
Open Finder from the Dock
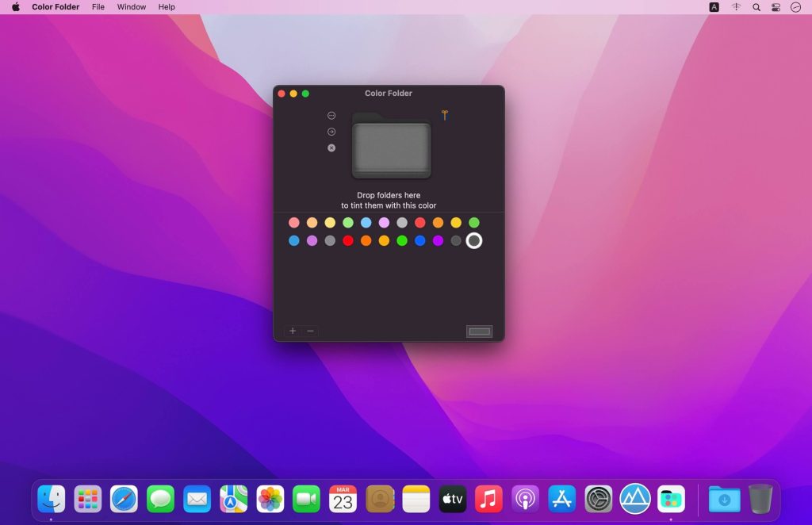tap(52, 499)
